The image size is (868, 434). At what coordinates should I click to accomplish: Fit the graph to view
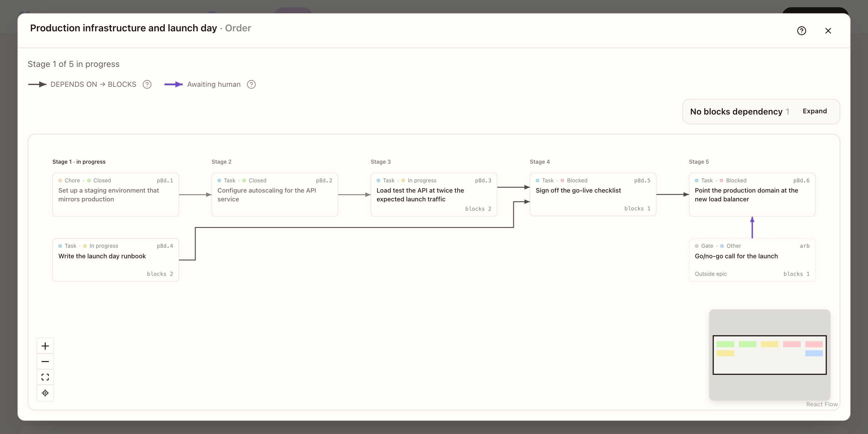coord(45,377)
